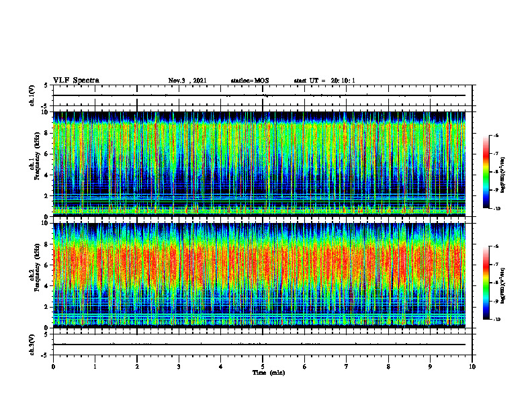Click inside the ch.2 spectrogram panel
The image size is (532, 411).
point(259,275)
